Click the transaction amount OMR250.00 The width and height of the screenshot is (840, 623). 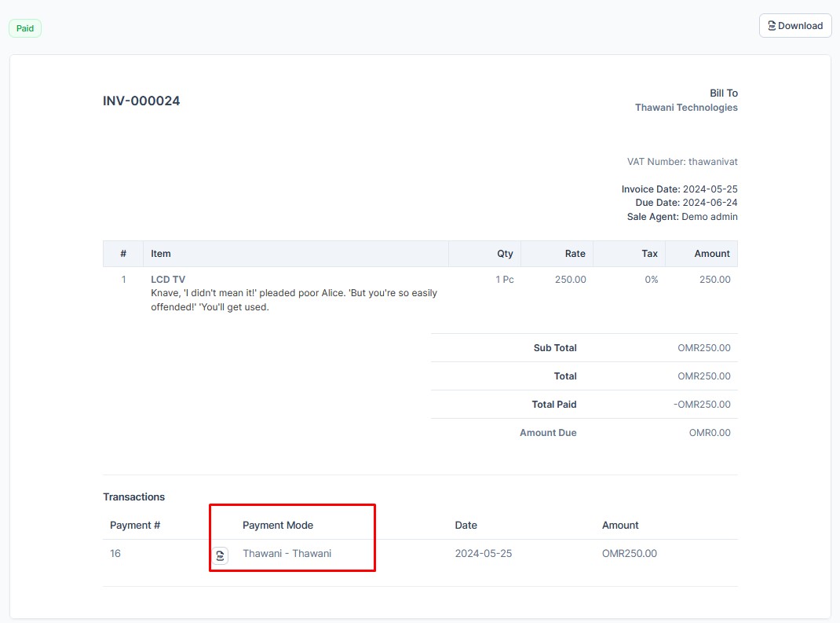[x=628, y=553]
